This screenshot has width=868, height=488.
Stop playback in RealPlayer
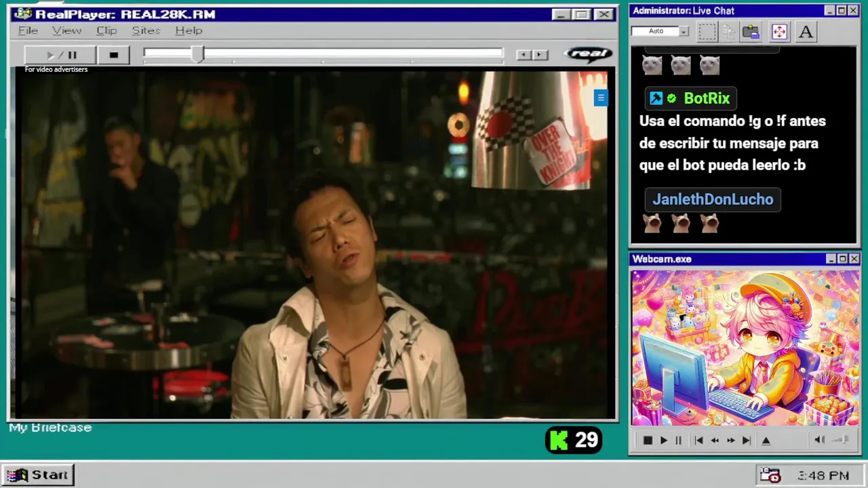[x=113, y=55]
